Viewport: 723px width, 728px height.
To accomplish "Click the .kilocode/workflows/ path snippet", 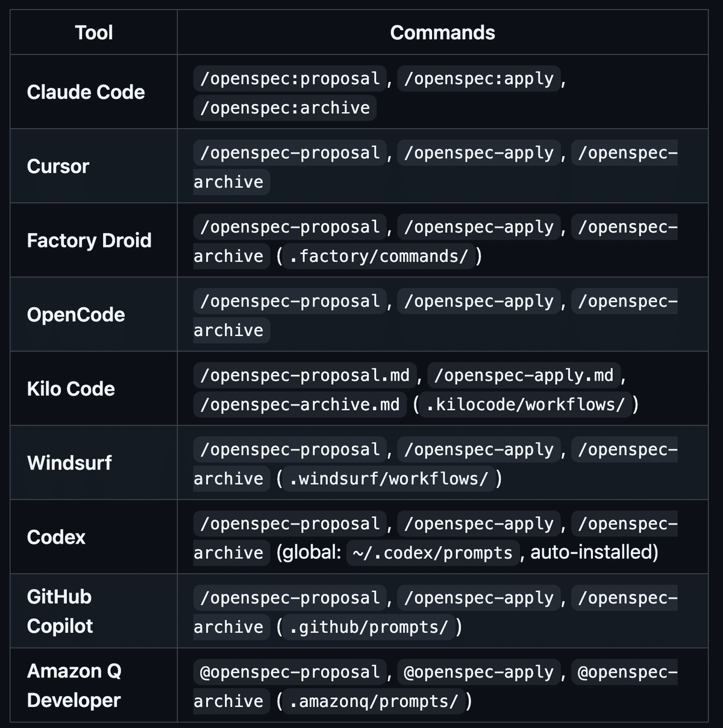I will click(525, 405).
